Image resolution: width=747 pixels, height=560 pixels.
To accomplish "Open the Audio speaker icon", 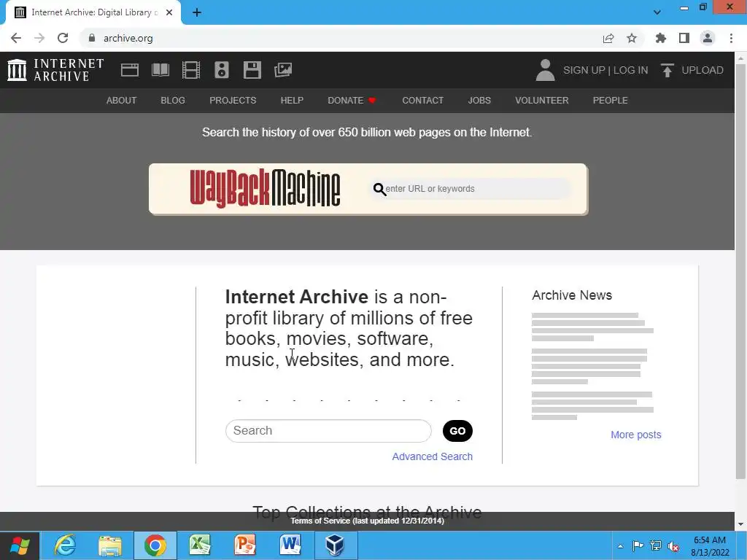I will pyautogui.click(x=222, y=70).
